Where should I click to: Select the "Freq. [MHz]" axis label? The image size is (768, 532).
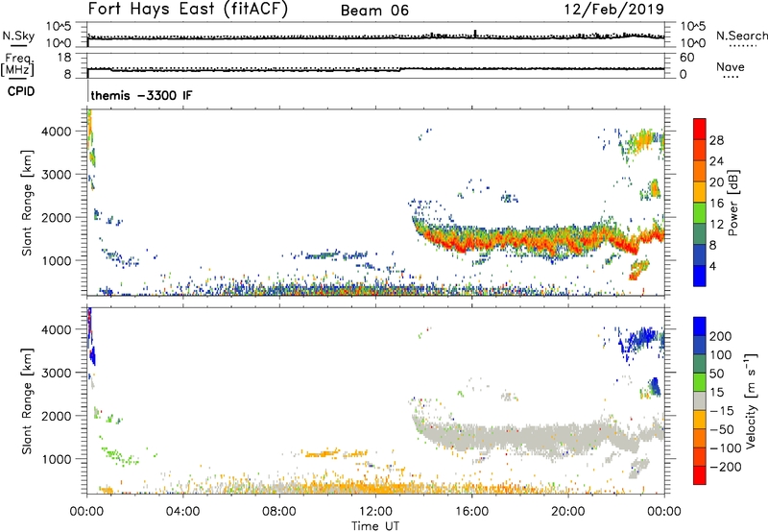[17, 64]
